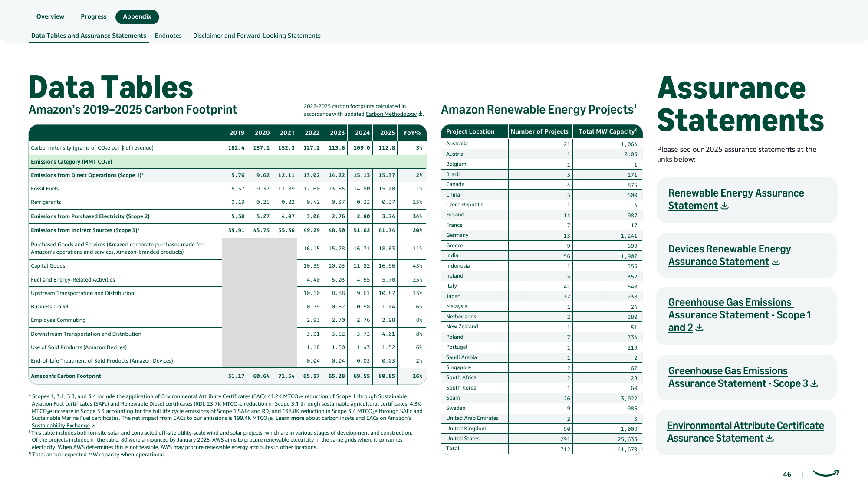
Task: Open Environmental Attribute Certificate Assurance Statement
Action: point(745,432)
